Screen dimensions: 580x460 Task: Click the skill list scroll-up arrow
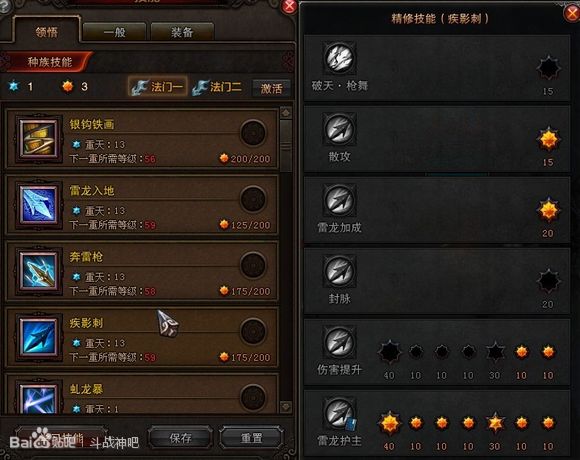pyautogui.click(x=286, y=112)
